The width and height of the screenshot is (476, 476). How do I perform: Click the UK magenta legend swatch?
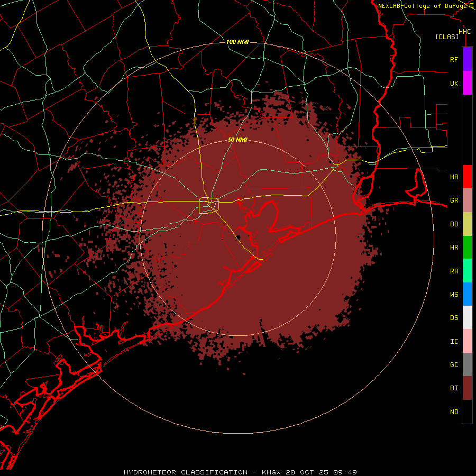pos(467,83)
